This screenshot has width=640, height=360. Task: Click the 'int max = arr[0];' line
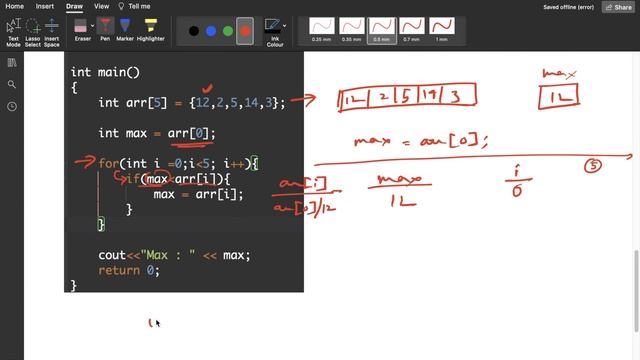pos(157,133)
